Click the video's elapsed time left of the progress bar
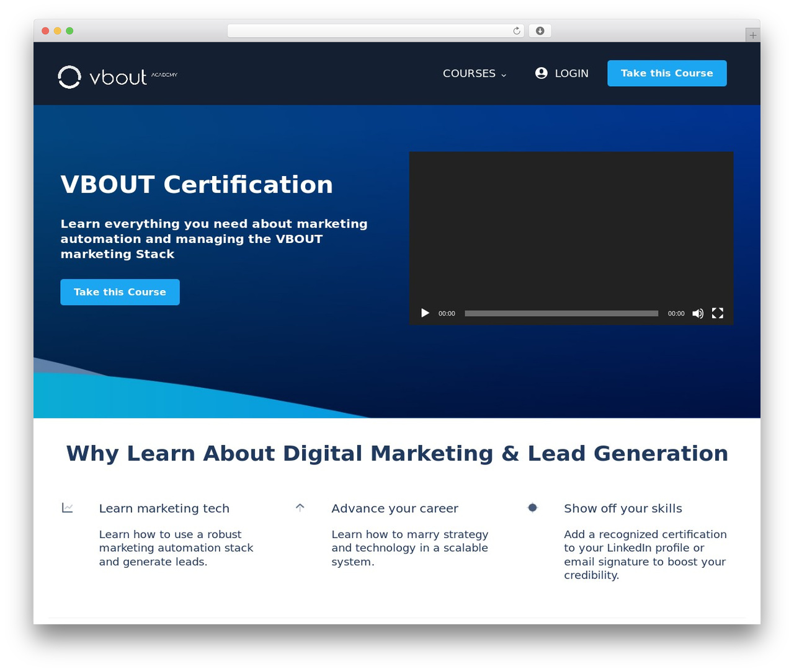The image size is (794, 672). (x=447, y=314)
